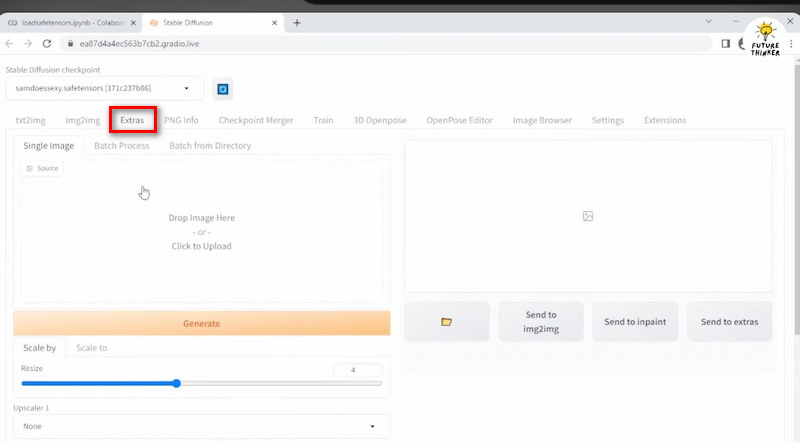Select the Single Image sub-tab
Image resolution: width=800 pixels, height=443 pixels.
tap(48, 146)
